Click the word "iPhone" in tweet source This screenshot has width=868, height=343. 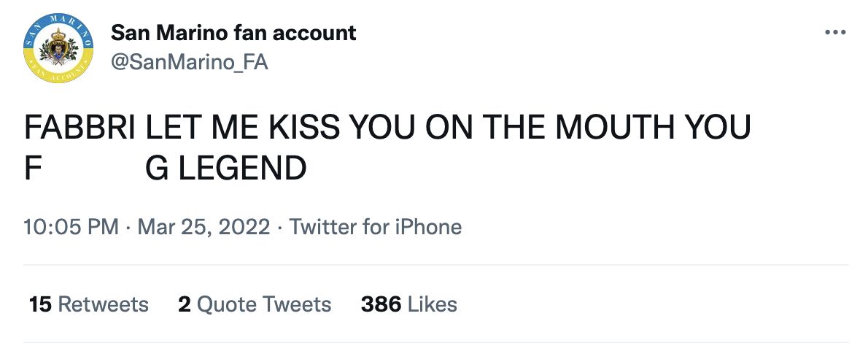(429, 227)
